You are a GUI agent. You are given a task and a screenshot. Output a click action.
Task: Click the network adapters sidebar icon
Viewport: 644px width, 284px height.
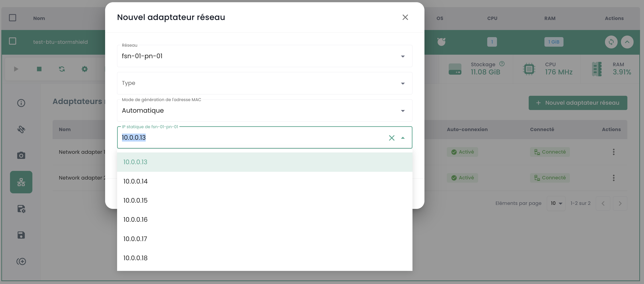click(x=21, y=182)
